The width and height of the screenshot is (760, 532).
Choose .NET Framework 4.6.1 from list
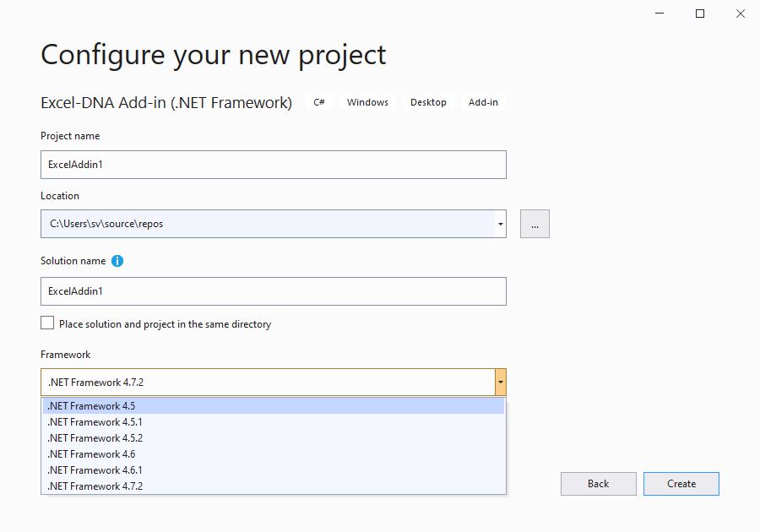click(274, 470)
